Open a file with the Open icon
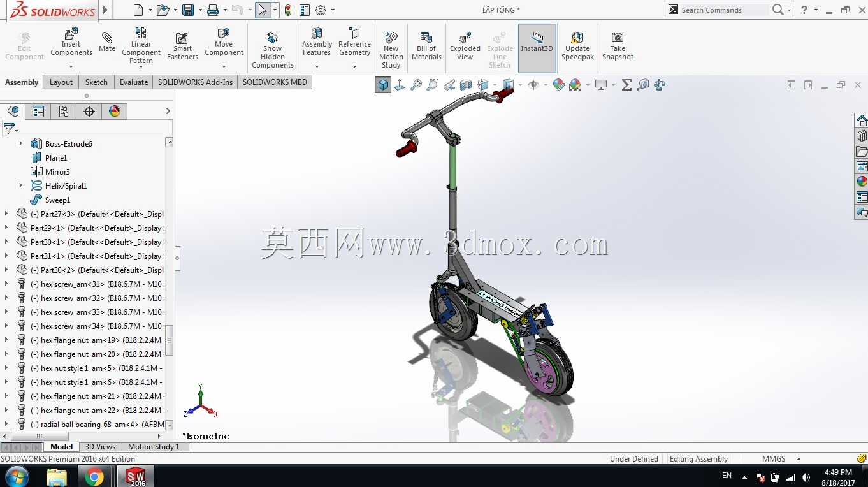868x487 pixels. pyautogui.click(x=163, y=10)
